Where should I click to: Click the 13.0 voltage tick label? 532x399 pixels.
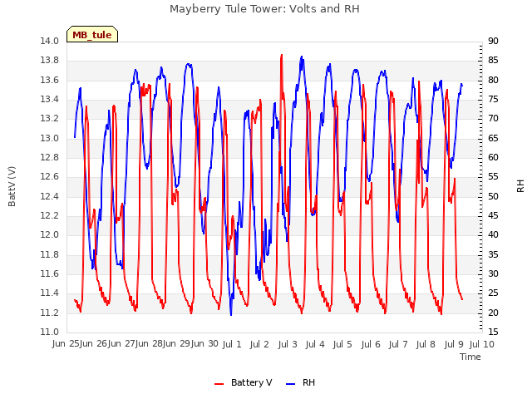50,138
